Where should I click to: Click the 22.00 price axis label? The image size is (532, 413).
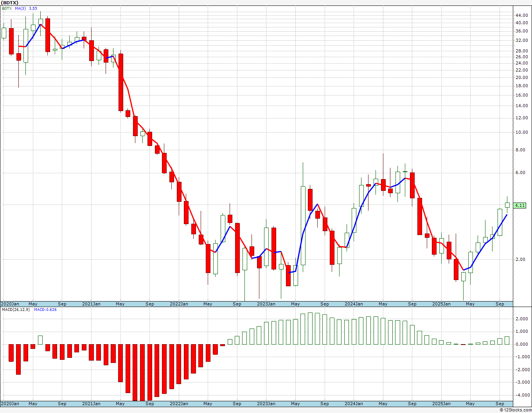click(521, 70)
